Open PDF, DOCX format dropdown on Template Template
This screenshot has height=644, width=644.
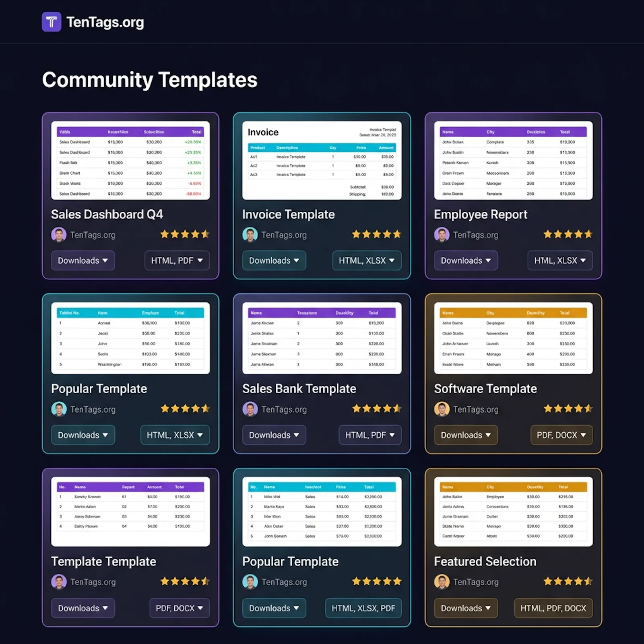click(x=180, y=608)
